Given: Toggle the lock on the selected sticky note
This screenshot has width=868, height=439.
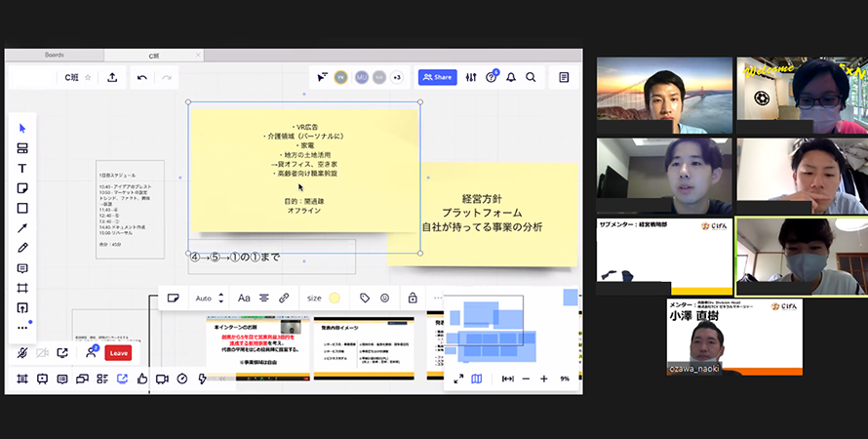Looking at the screenshot, I should click(x=413, y=298).
